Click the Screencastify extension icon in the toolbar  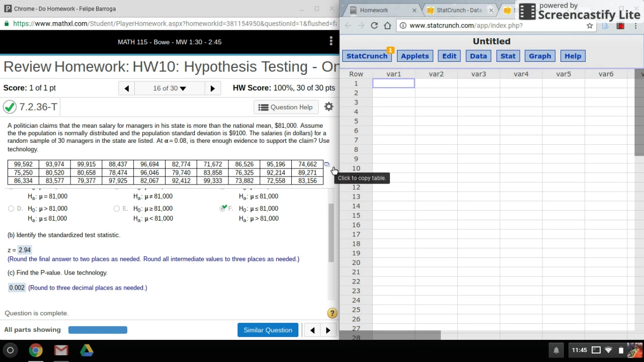[x=620, y=26]
